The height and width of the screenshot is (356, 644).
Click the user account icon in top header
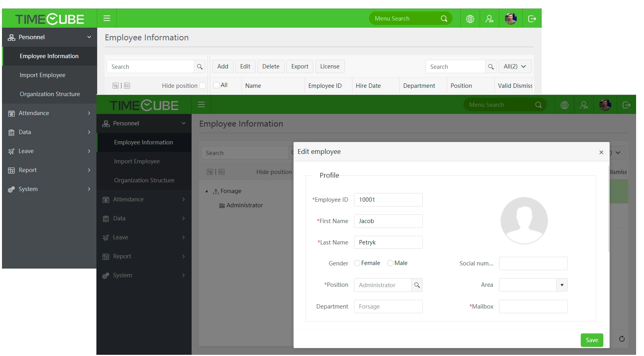490,19
